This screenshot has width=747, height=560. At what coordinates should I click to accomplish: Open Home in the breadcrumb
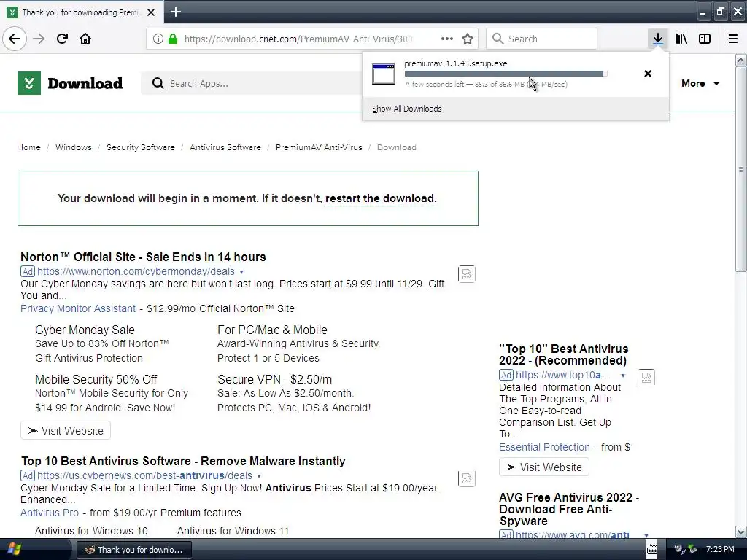(28, 147)
